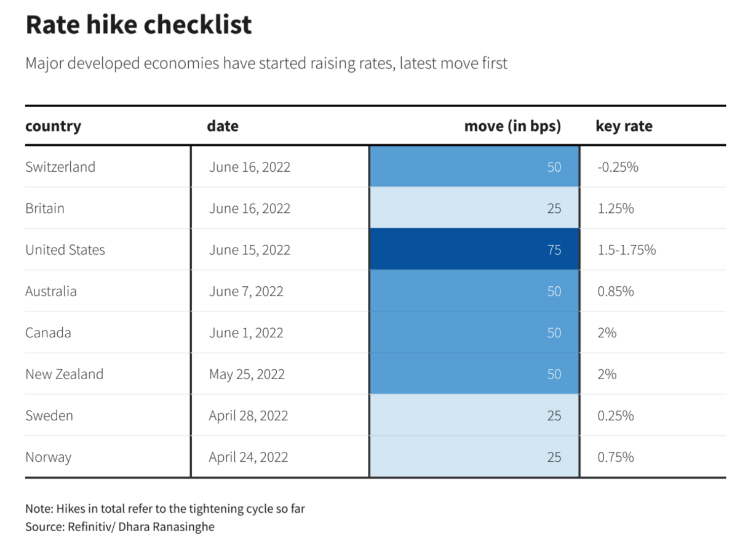Select the United States country cell
756x554 pixels.
65,250
